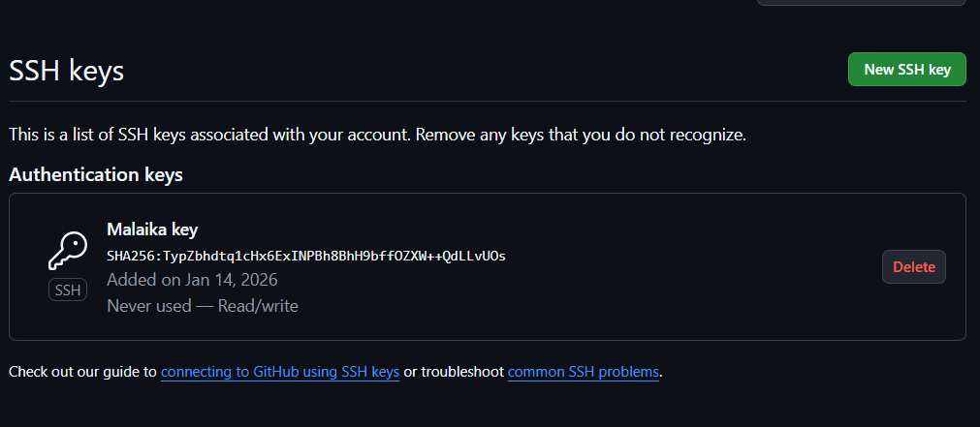The image size is (980, 427).
Task: Select the Malaika key title
Action: click(152, 229)
